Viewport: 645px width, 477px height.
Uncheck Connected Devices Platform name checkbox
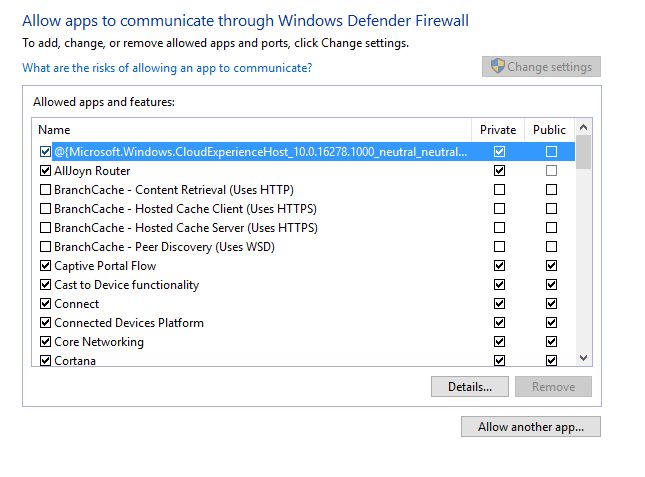(x=45, y=322)
